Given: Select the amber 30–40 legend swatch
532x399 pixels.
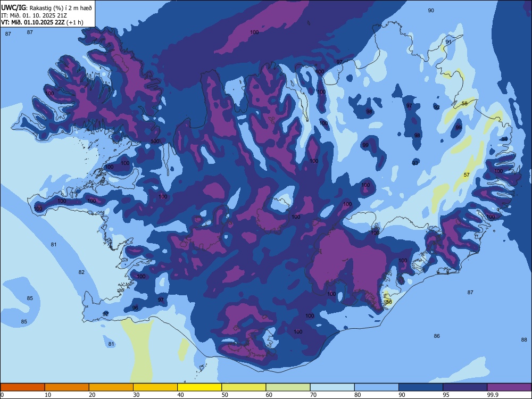Looking at the screenshot, I should [155, 387].
